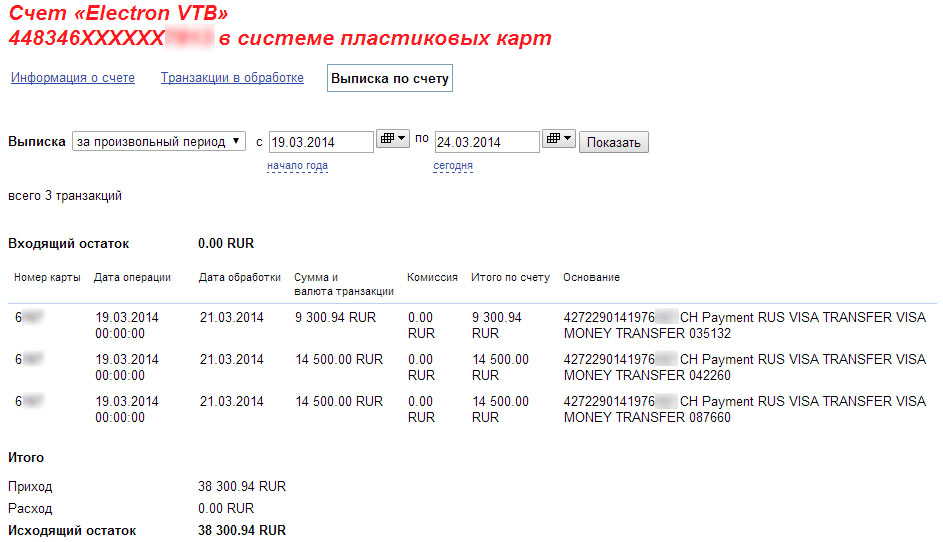This screenshot has height=542, width=943.
Task: Focus the start date field 19.03.2014
Action: pyautogui.click(x=321, y=142)
